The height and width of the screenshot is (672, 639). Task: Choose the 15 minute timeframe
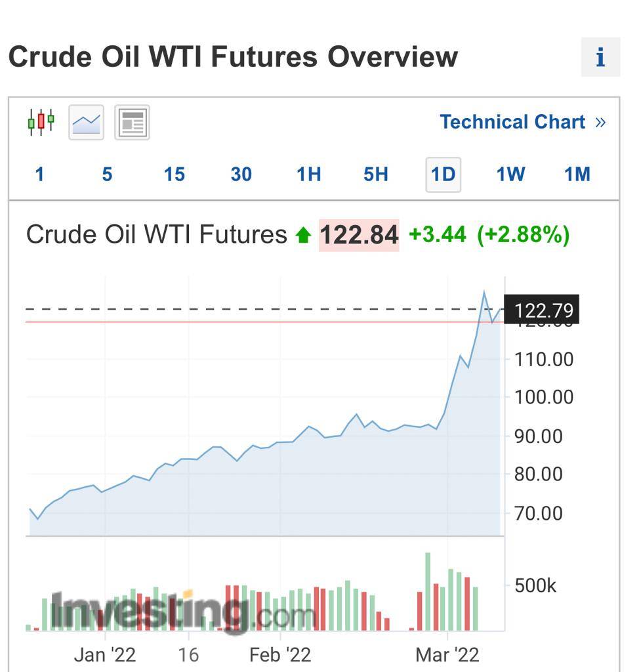tap(175, 175)
